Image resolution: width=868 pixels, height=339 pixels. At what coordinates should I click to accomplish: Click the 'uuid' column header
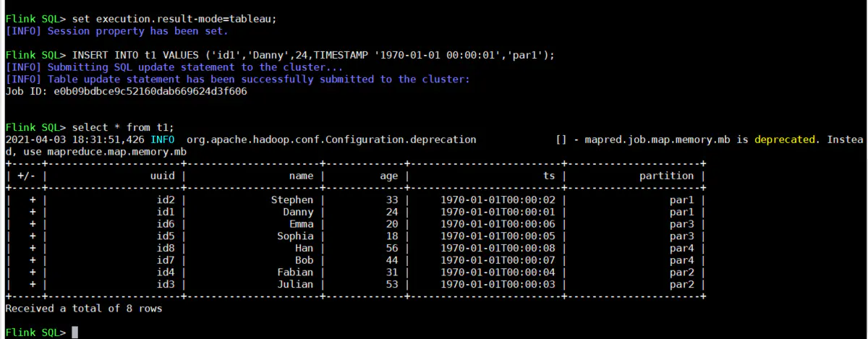(x=164, y=176)
